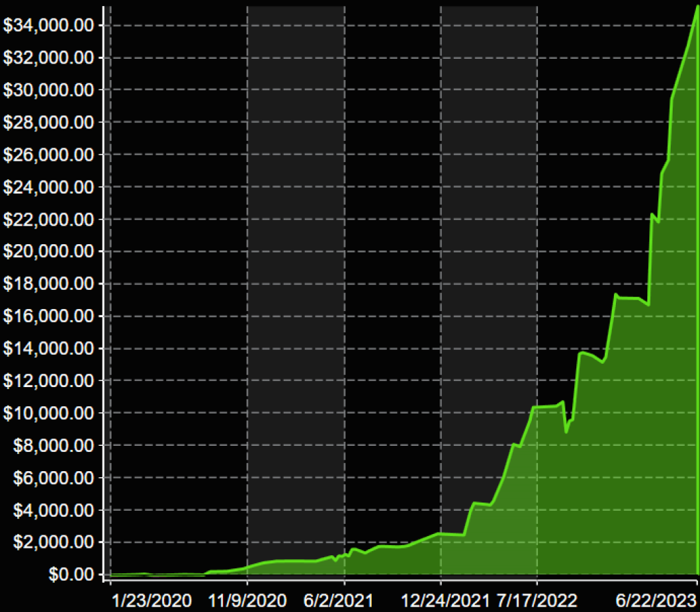Click the 6/2/2021 date label

pos(339,600)
